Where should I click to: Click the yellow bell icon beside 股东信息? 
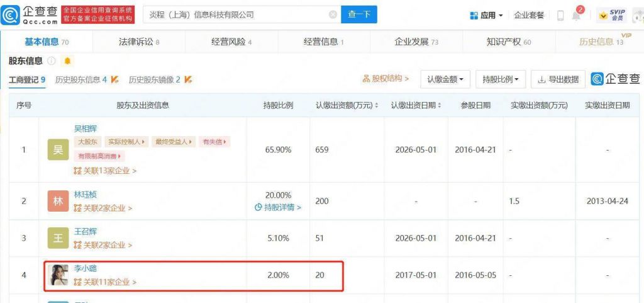pos(67,61)
